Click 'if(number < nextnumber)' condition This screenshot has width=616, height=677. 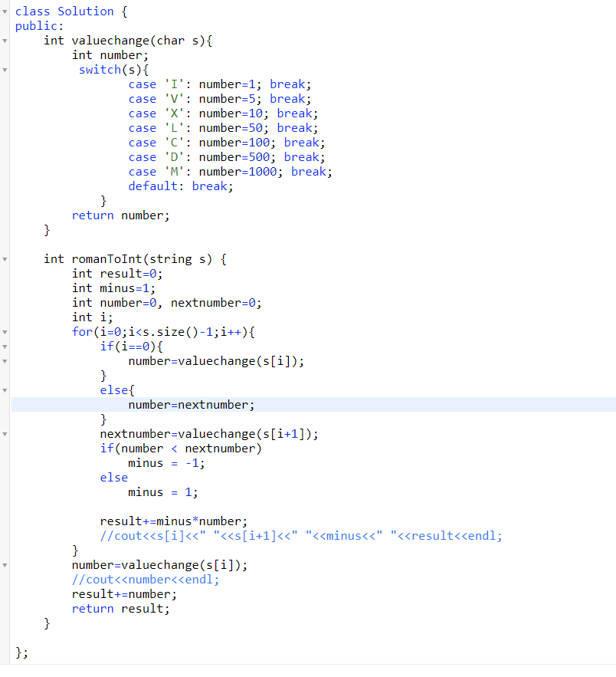(x=181, y=449)
